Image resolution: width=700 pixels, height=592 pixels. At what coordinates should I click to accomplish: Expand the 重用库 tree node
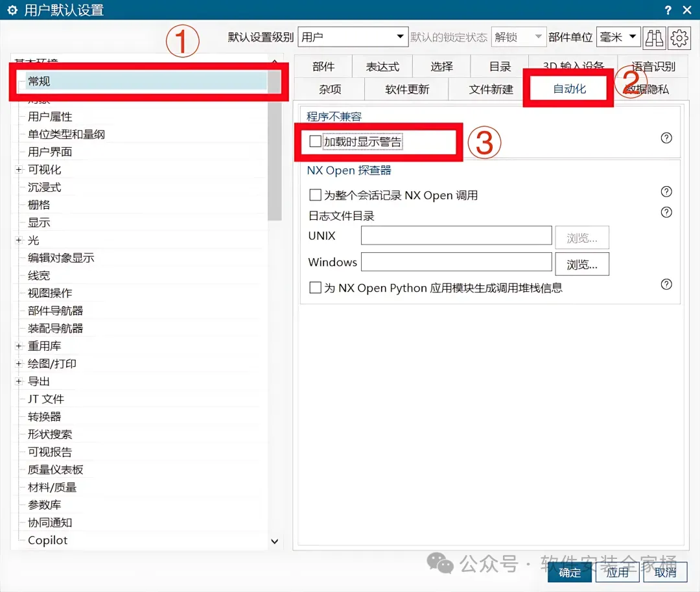(19, 346)
